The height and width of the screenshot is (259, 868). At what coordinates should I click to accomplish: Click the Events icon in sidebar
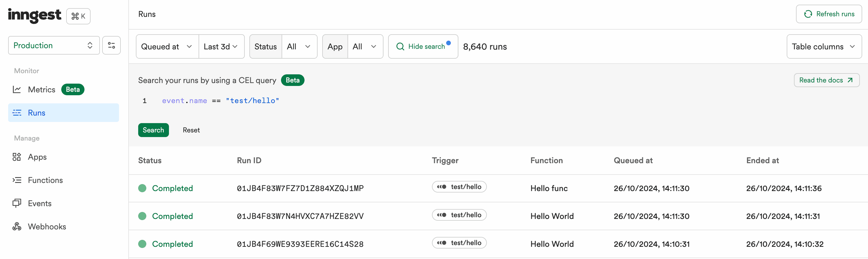coord(17,203)
